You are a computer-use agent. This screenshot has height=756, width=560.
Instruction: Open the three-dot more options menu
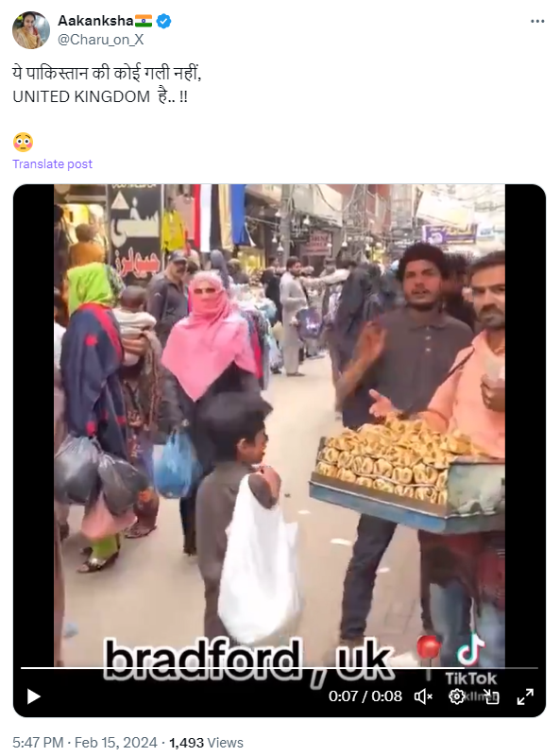pyautogui.click(x=537, y=21)
